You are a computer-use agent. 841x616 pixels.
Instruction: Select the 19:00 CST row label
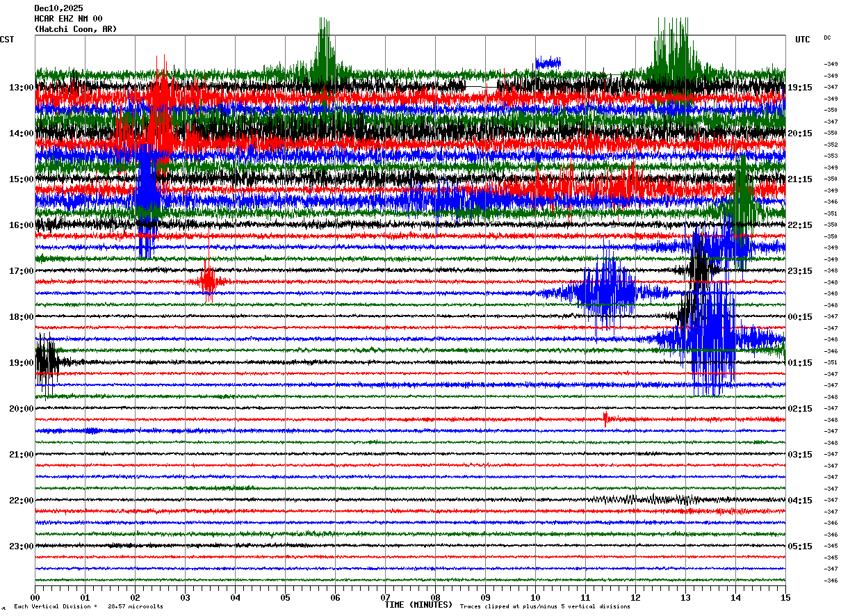click(21, 363)
